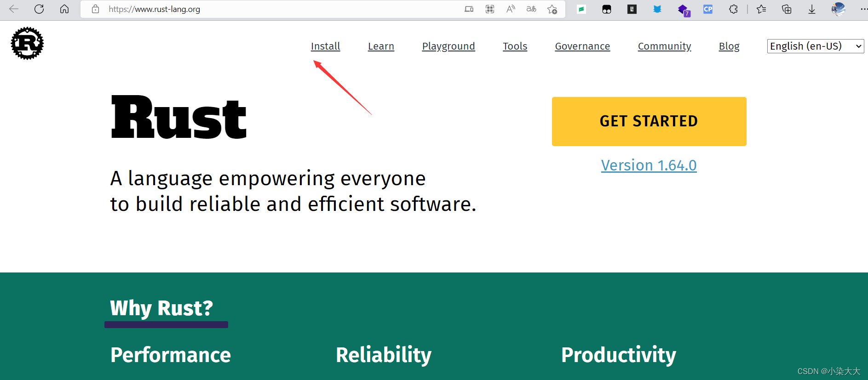Start Read Aloud from the address bar
This screenshot has width=868, height=380.
coord(511,9)
